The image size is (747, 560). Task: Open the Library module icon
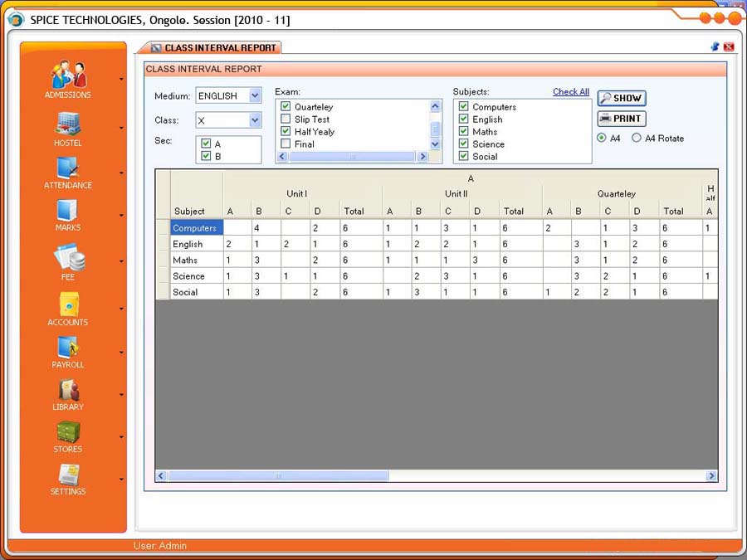(x=68, y=390)
